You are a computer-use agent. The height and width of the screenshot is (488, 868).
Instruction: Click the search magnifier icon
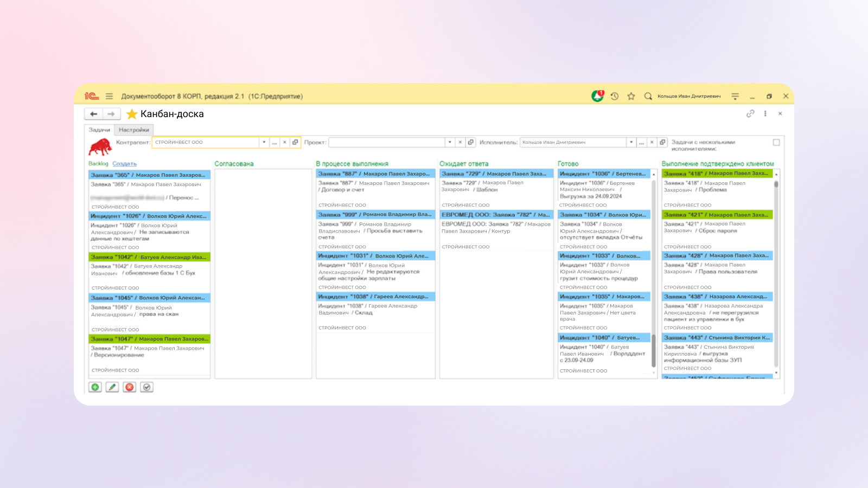tap(648, 96)
